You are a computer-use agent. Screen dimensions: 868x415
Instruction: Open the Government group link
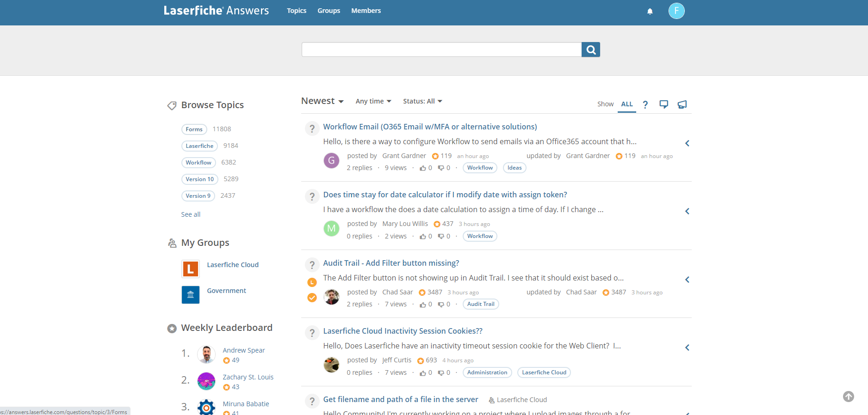coord(226,291)
